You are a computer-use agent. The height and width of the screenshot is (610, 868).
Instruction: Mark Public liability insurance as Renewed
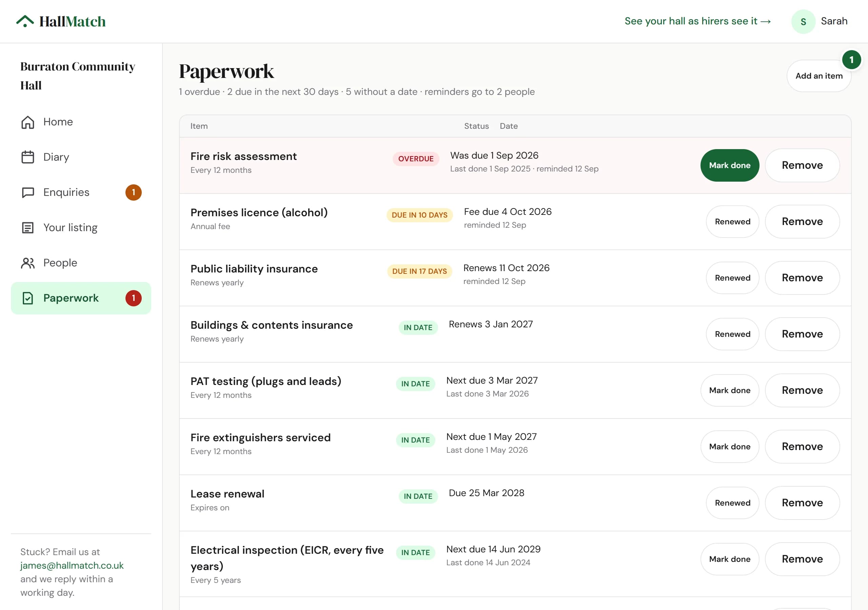(x=732, y=278)
